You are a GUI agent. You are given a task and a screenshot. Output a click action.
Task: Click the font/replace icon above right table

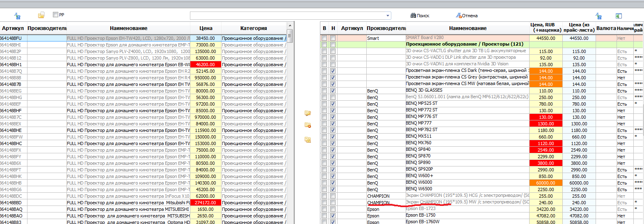click(598, 16)
